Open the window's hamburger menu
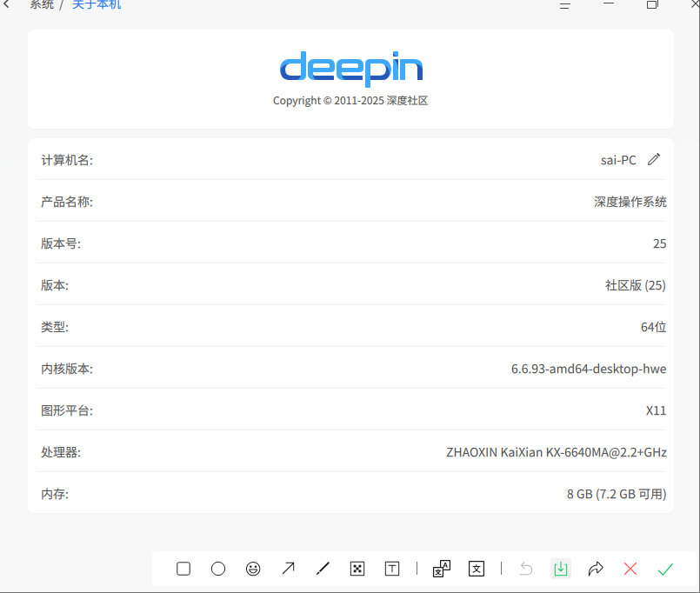700x593 pixels. click(x=565, y=5)
